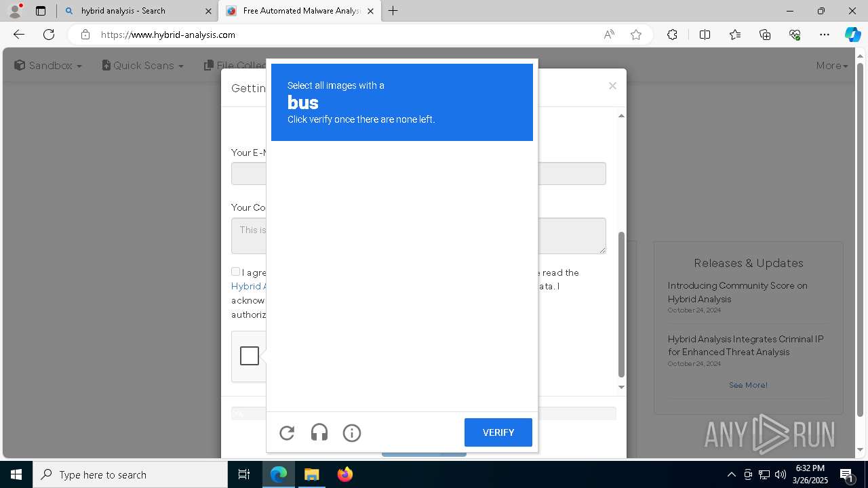Open Criminal IP integration article
The width and height of the screenshot is (868, 488).
(x=745, y=346)
